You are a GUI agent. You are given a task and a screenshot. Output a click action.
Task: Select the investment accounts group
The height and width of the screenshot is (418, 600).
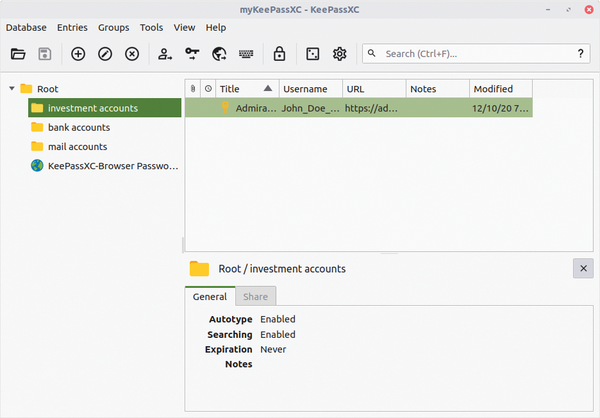click(x=104, y=108)
